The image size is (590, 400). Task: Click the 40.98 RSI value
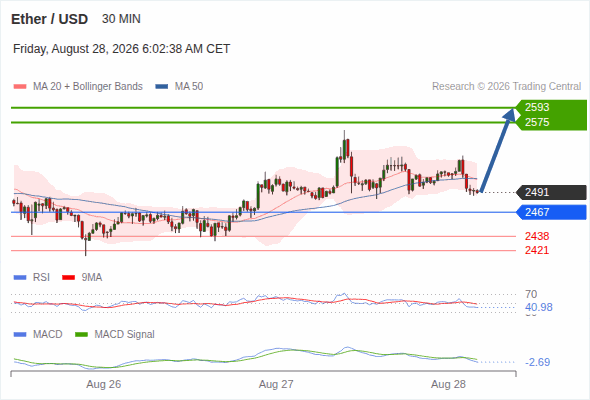click(539, 307)
